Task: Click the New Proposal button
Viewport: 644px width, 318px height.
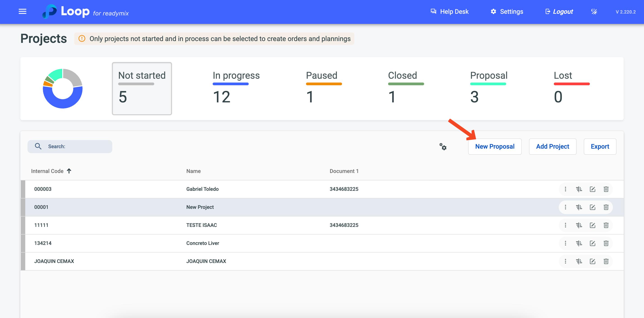Action: [494, 147]
